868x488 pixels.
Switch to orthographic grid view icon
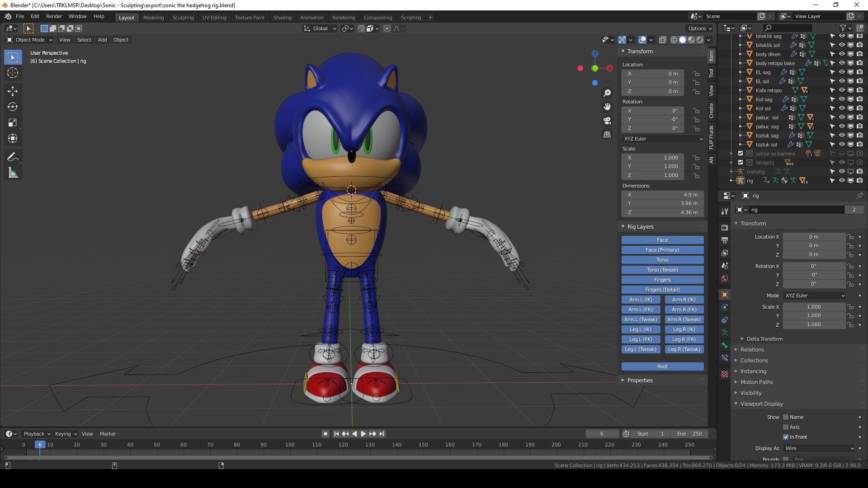(607, 135)
